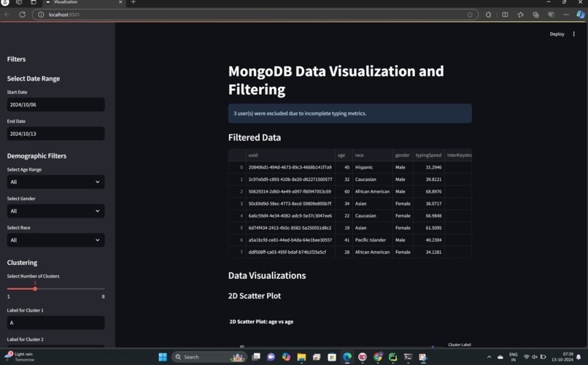
Task: Show hidden system tray icons
Action: tap(489, 357)
